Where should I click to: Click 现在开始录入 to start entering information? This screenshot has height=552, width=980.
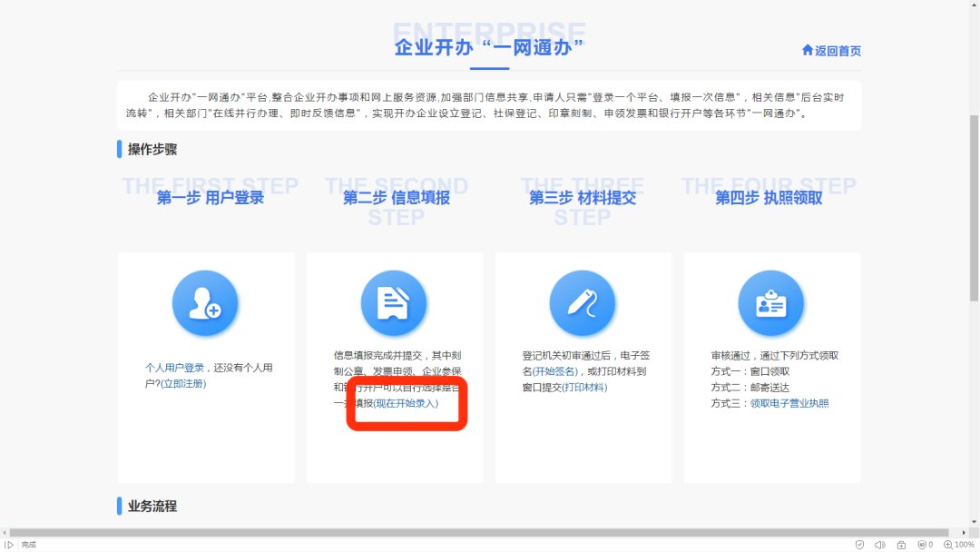coord(406,403)
